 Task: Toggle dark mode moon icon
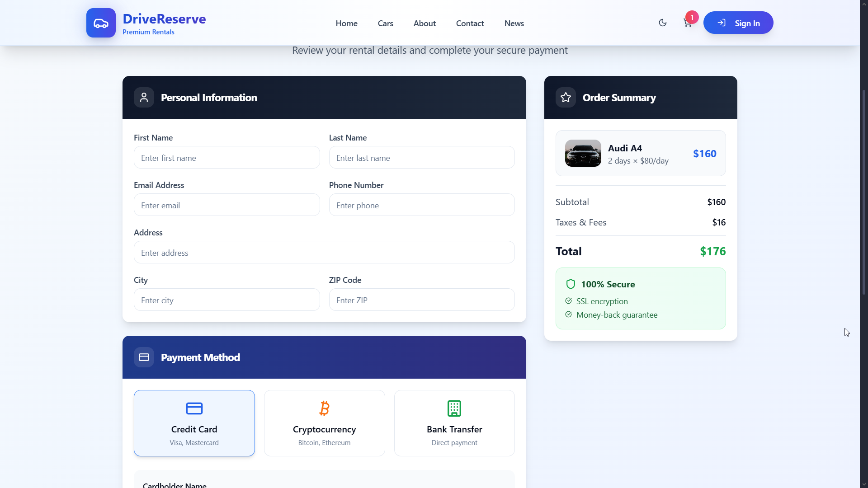click(x=663, y=23)
